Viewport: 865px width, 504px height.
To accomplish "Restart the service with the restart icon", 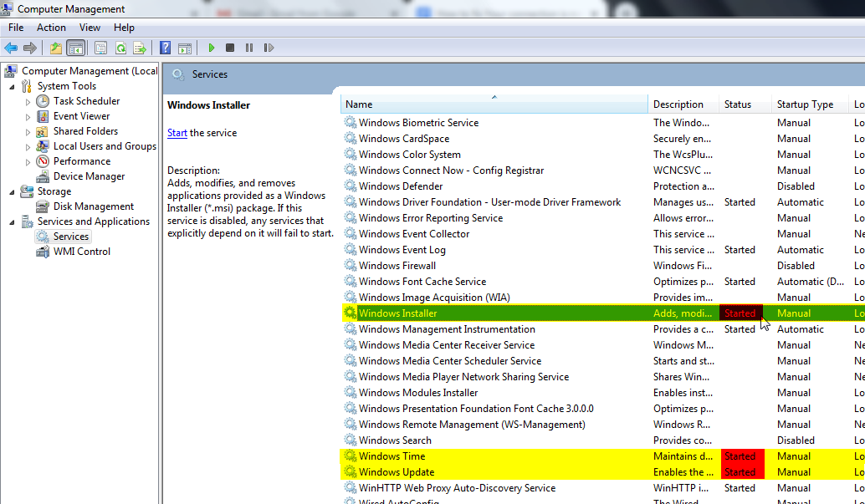I will [269, 48].
